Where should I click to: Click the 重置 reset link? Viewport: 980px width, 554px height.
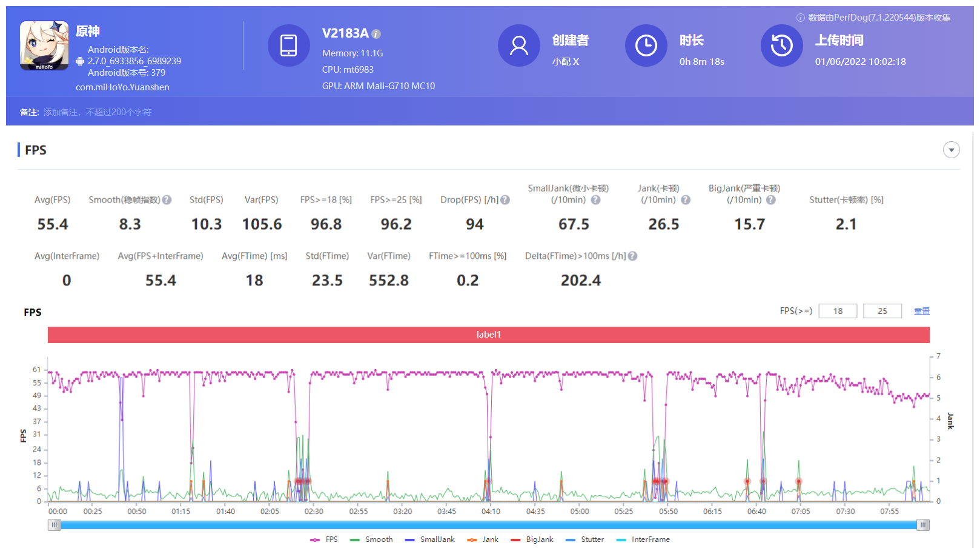point(921,311)
